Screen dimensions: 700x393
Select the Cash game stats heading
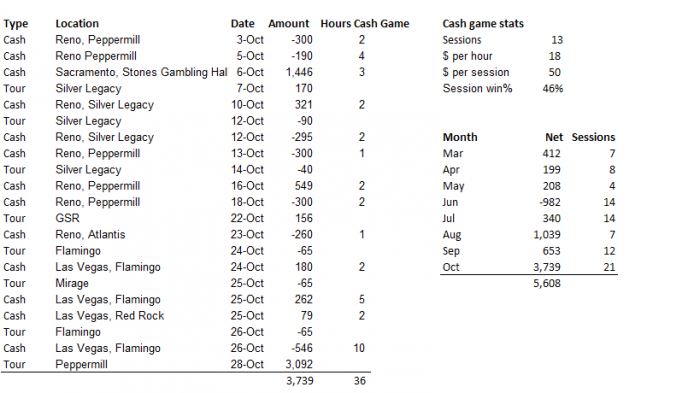click(x=483, y=24)
